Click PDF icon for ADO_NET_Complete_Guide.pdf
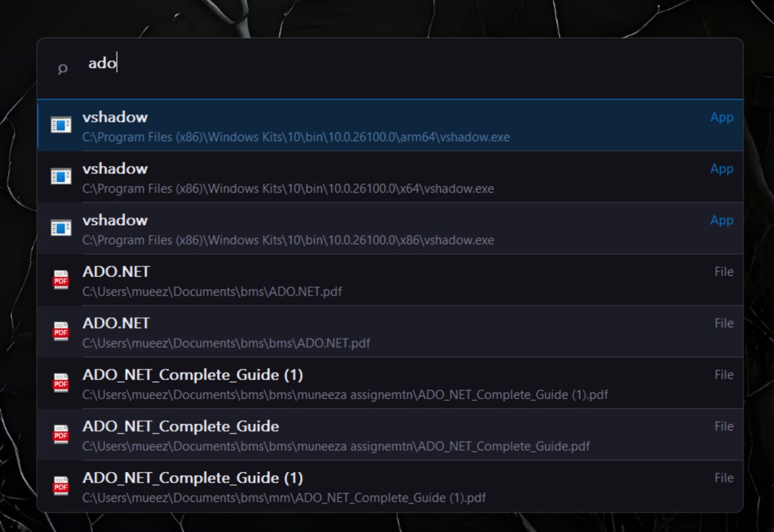This screenshot has height=532, width=774. coord(61,434)
